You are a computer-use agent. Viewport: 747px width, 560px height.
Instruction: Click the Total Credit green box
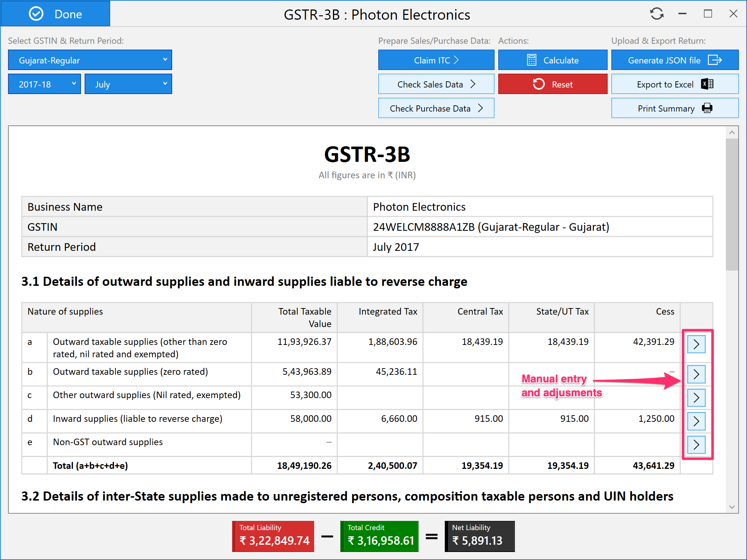click(x=379, y=536)
